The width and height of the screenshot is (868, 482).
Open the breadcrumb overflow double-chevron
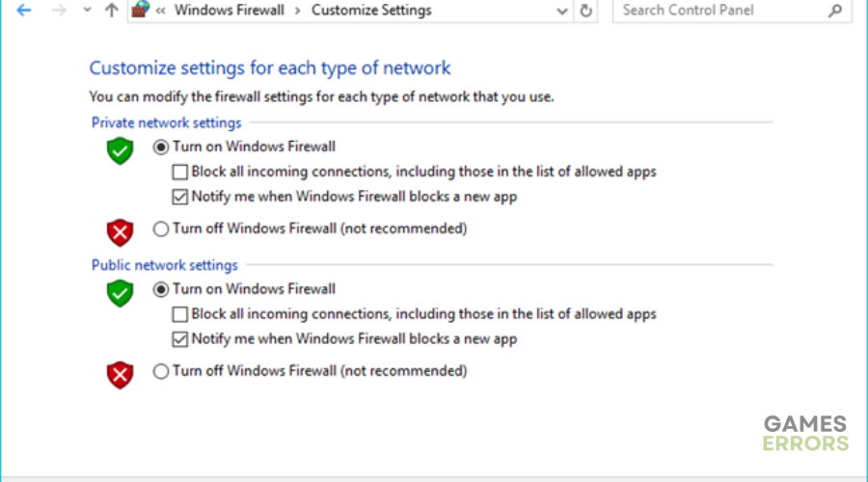pyautogui.click(x=160, y=11)
